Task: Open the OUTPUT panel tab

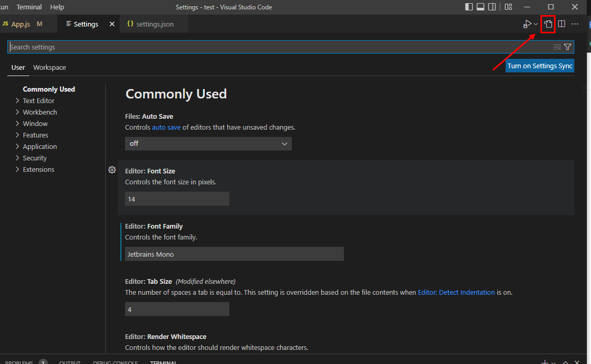Action: [70, 362]
